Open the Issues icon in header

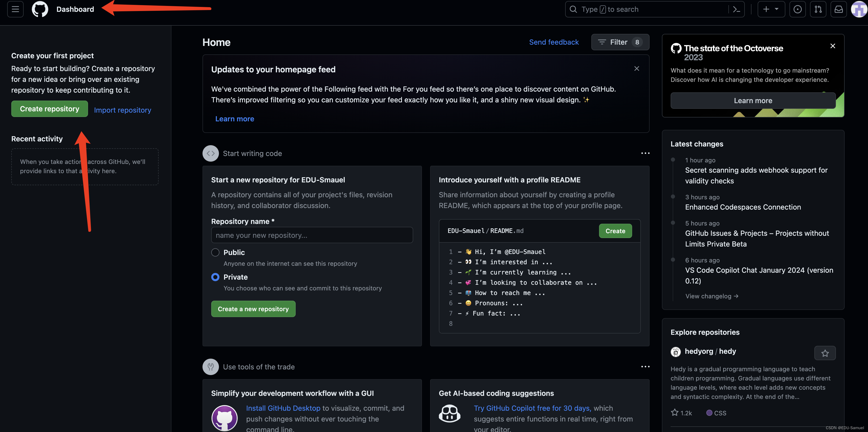797,9
